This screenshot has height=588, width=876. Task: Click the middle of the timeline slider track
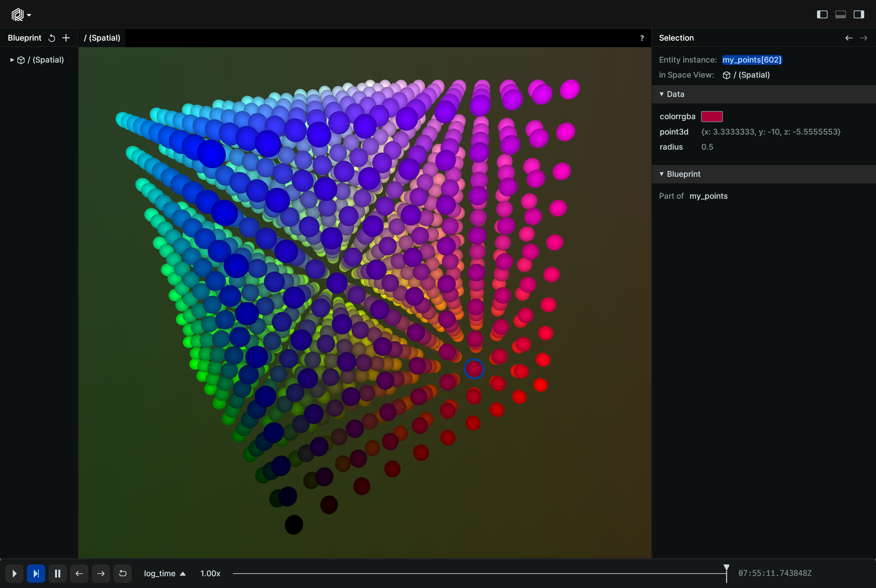point(480,573)
